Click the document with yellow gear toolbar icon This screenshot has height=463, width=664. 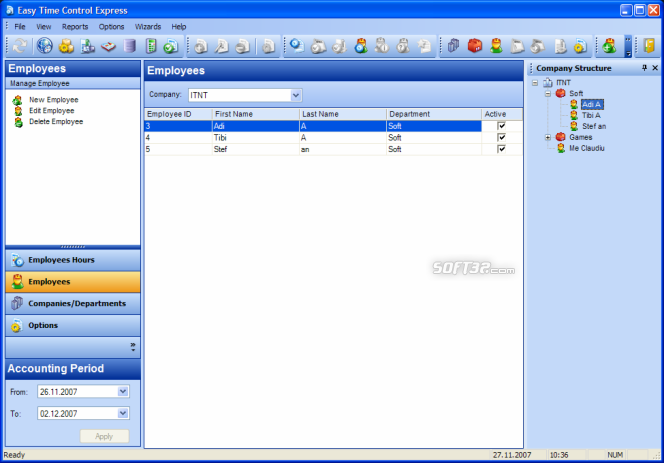pyautogui.click(x=580, y=46)
